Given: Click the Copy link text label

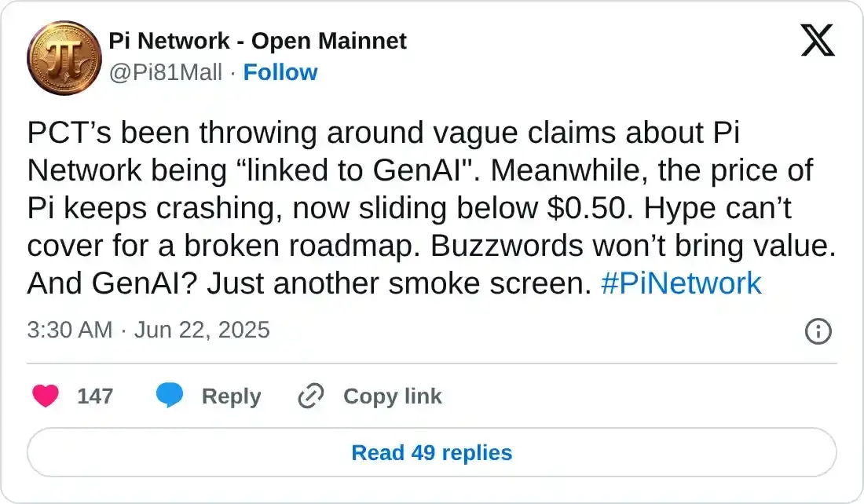Looking at the screenshot, I should click(392, 396).
